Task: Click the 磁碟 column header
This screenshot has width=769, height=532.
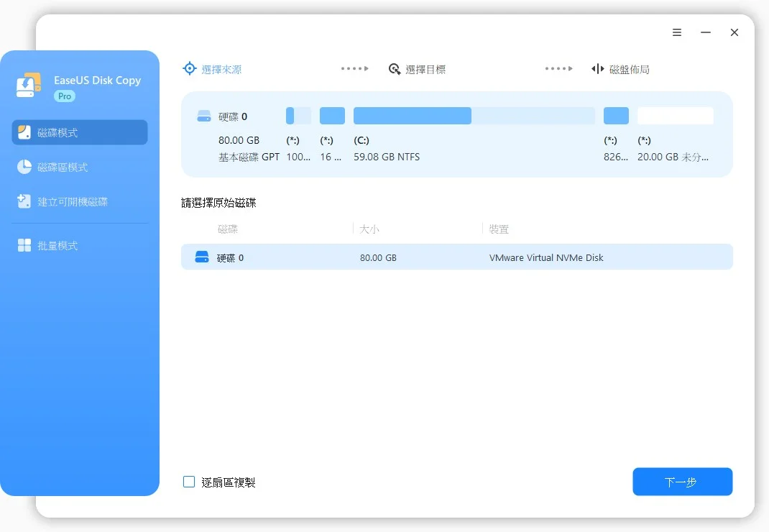Action: point(228,229)
